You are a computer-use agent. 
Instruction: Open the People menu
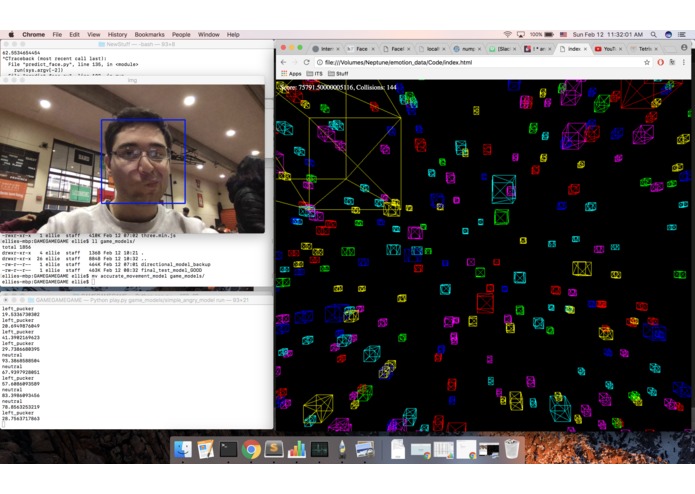pos(181,34)
